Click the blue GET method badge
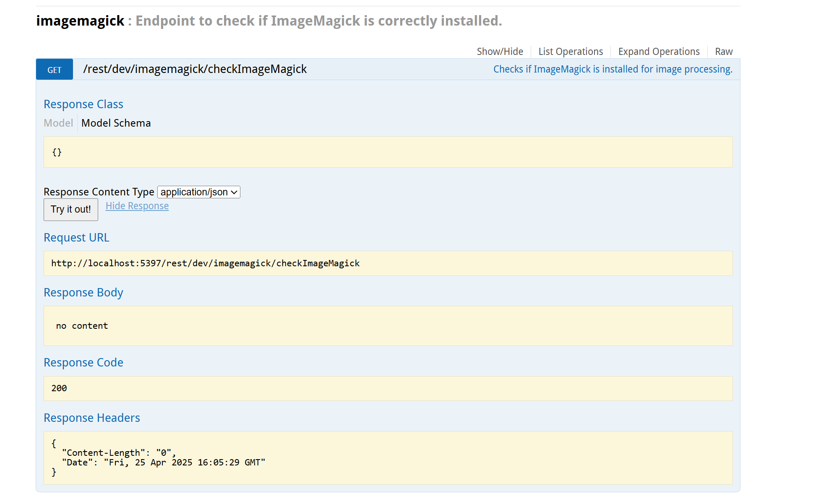The width and height of the screenshot is (834, 504). (55, 70)
